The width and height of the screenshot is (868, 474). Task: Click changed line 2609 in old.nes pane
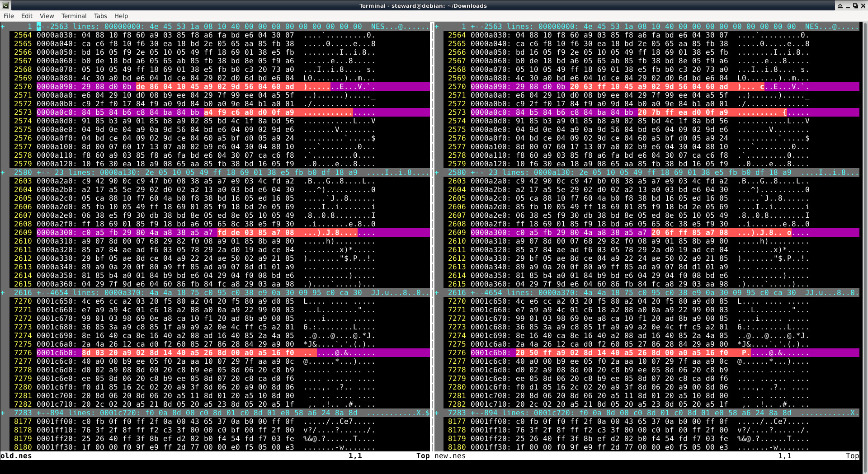click(215, 233)
